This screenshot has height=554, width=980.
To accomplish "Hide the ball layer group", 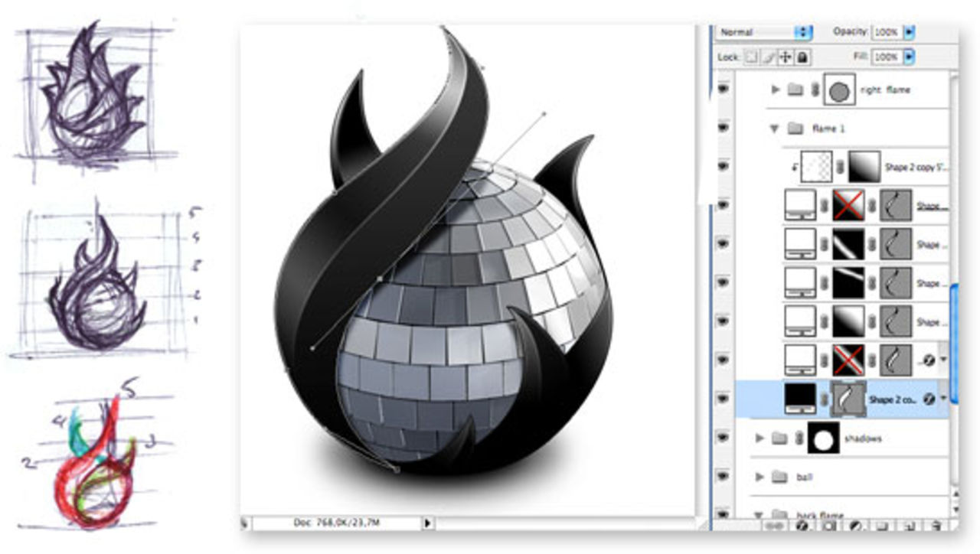I will 724,477.
